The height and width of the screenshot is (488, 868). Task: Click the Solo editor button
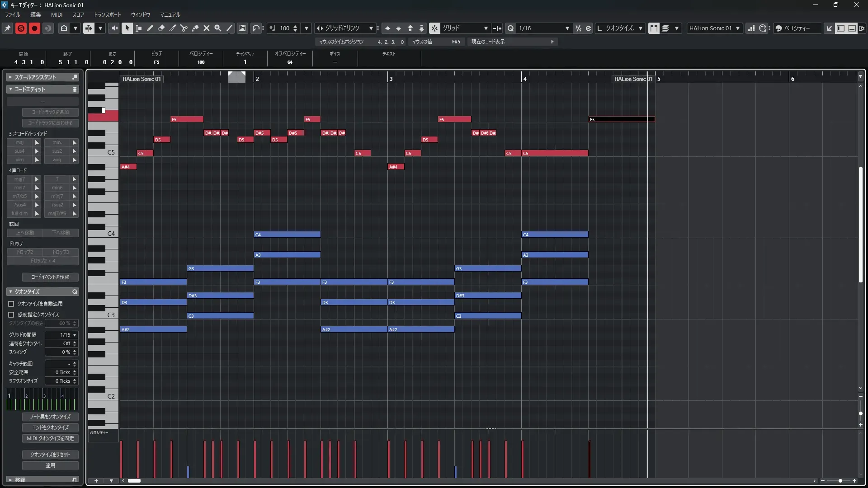click(21, 28)
